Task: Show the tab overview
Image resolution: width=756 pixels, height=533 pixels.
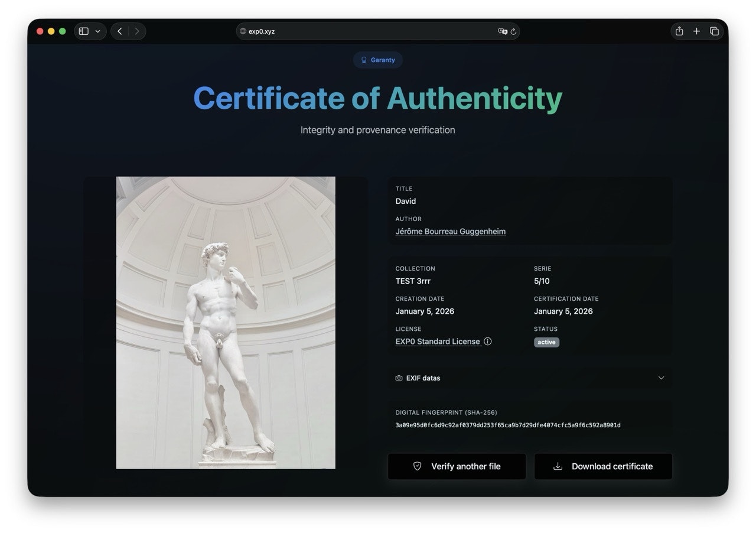Action: pyautogui.click(x=714, y=31)
